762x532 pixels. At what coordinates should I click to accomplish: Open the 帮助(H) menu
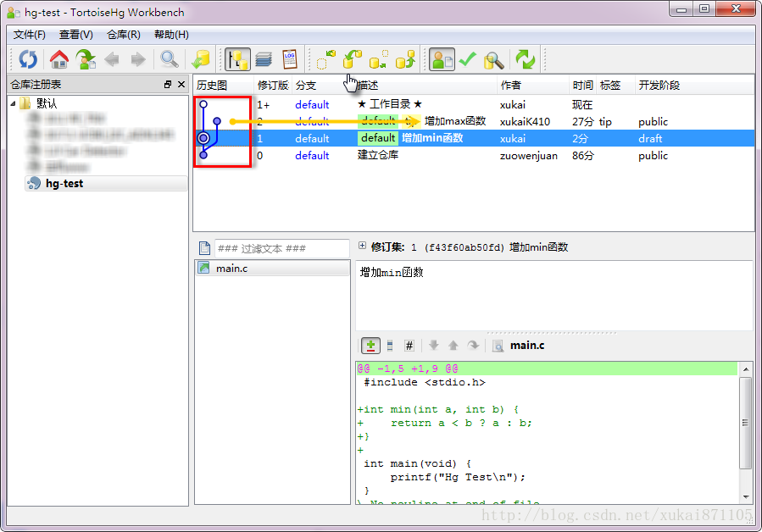click(x=171, y=35)
